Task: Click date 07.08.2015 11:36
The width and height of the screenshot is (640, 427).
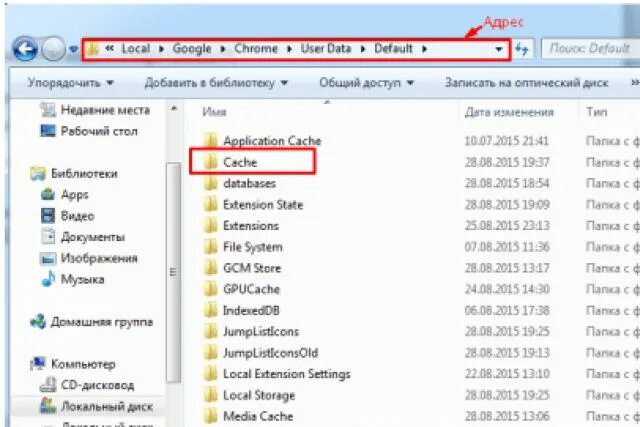Action: click(x=507, y=247)
